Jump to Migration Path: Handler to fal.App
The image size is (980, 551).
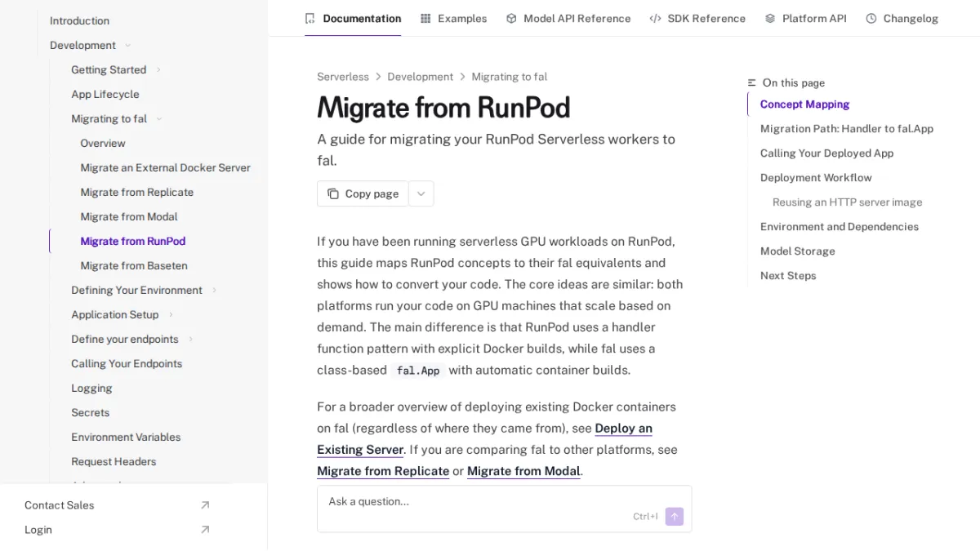tap(846, 128)
